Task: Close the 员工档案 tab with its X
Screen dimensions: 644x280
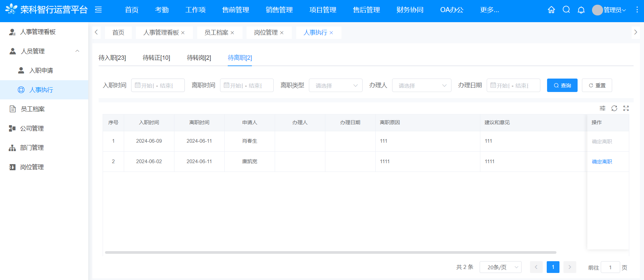Action: tap(232, 33)
